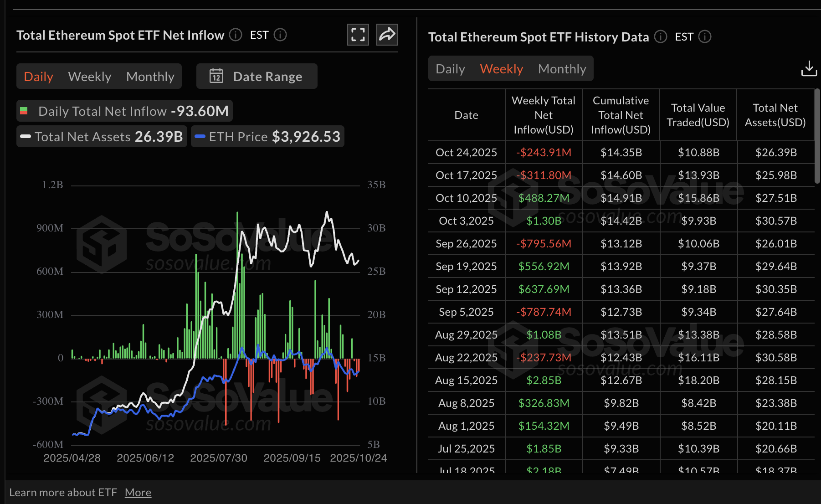Viewport: 821px width, 504px height.
Task: Switch chart to Monthly view
Action: [150, 77]
